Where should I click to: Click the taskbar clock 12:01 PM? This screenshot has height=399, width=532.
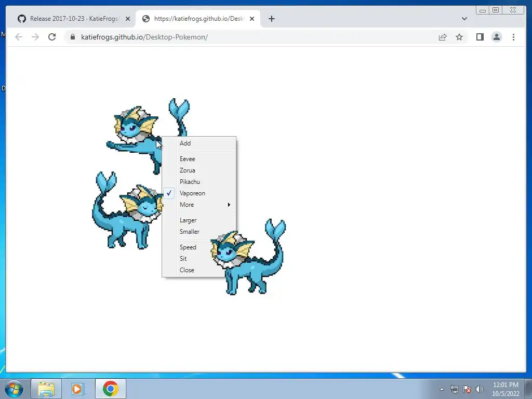click(x=506, y=389)
